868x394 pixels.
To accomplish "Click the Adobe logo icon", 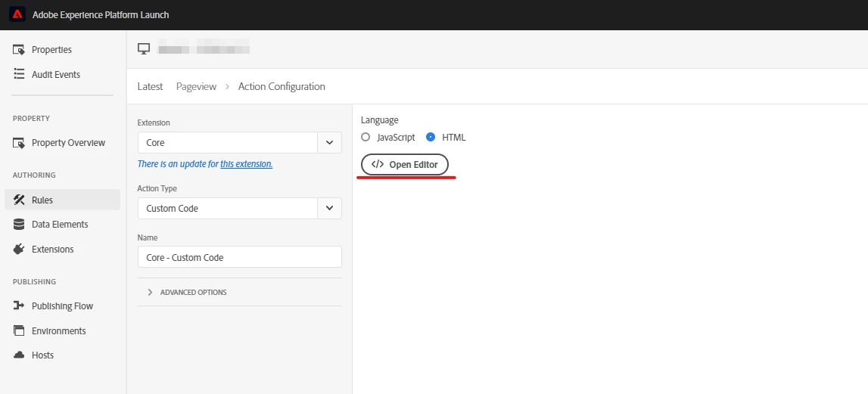I will pyautogui.click(x=17, y=15).
